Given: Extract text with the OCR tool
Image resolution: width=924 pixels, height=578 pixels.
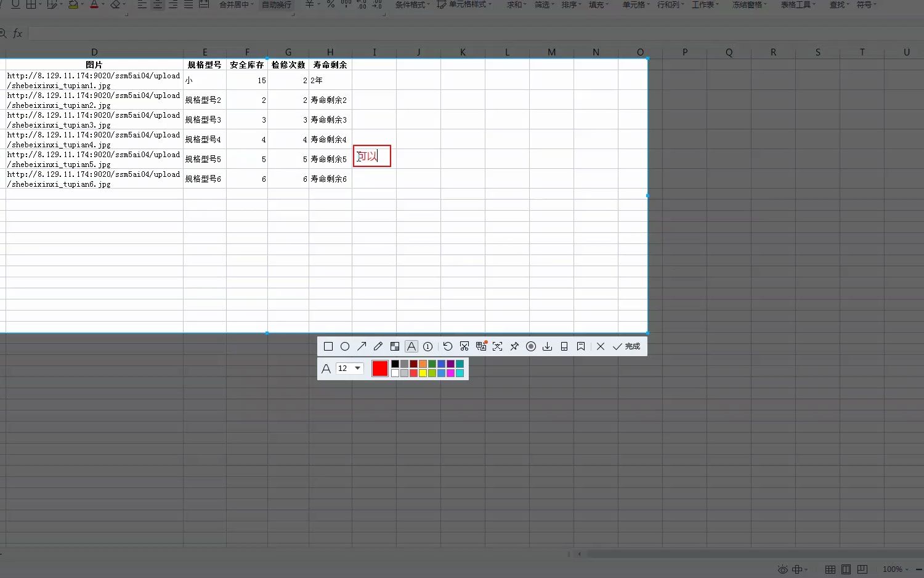Looking at the screenshot, I should (497, 346).
